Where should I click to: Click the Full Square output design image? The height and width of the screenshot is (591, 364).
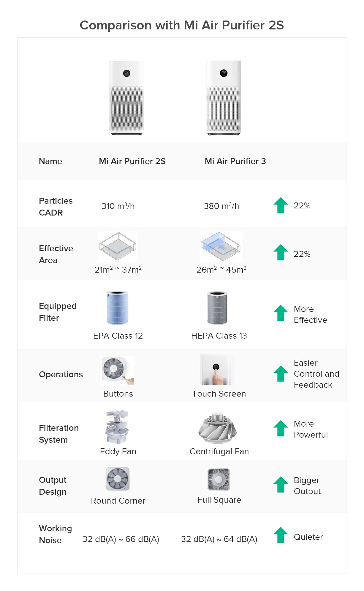click(x=219, y=480)
